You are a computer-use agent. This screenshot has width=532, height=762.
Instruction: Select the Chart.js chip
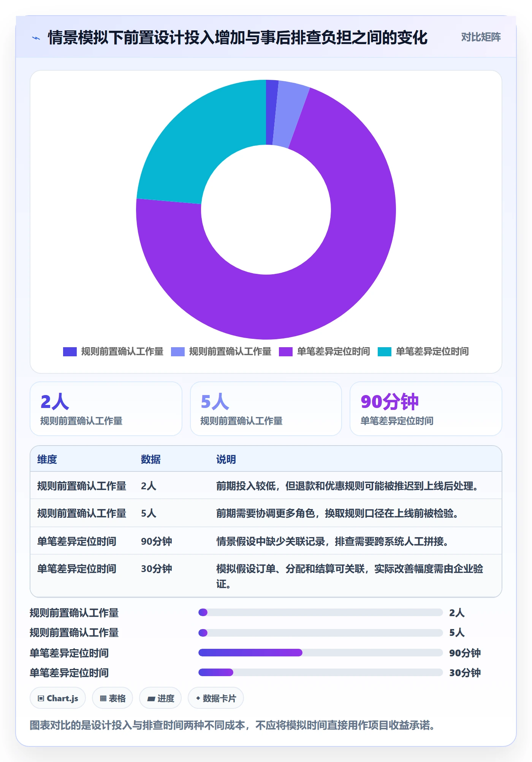[x=58, y=698]
